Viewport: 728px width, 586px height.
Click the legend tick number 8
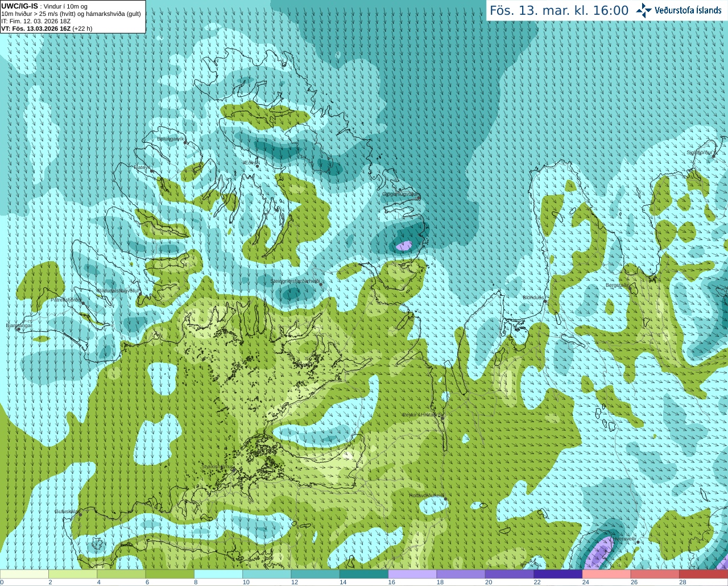click(196, 582)
